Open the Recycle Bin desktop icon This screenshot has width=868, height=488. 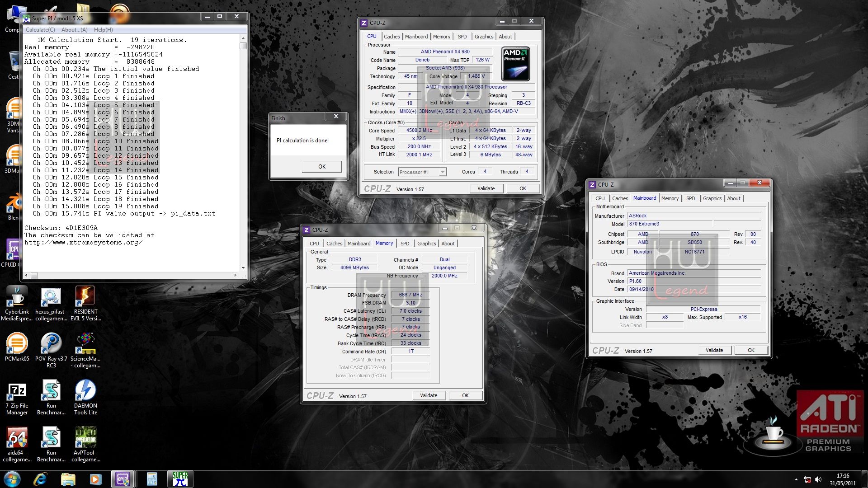pyautogui.click(x=14, y=66)
